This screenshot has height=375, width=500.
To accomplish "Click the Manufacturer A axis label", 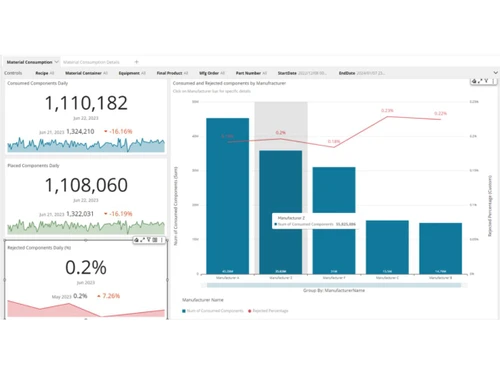I will tap(228, 278).
